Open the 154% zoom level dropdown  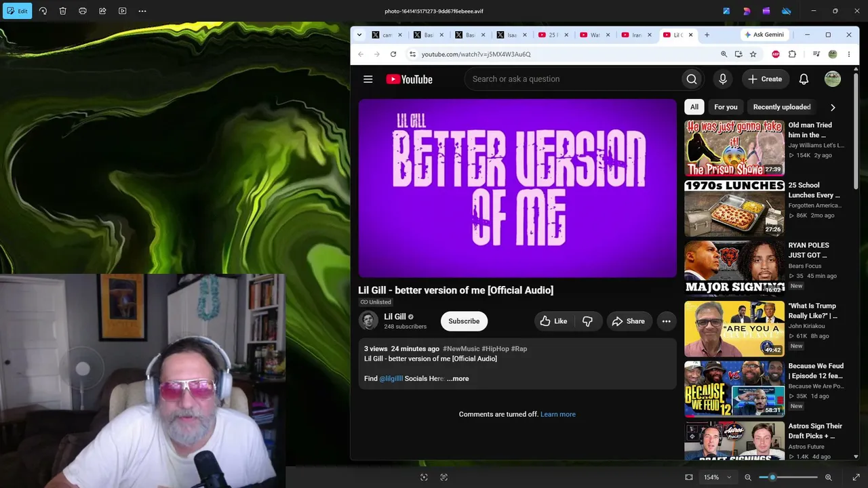pyautogui.click(x=718, y=477)
